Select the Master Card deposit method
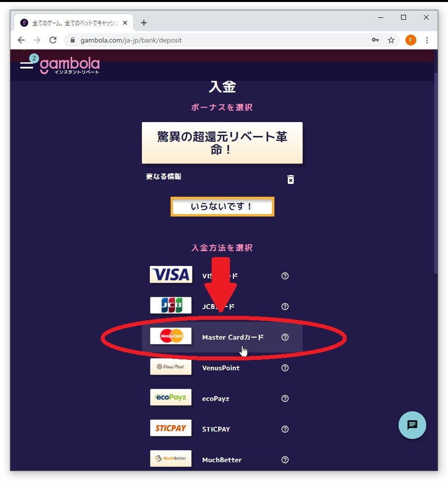This screenshot has width=448, height=481. point(222,337)
